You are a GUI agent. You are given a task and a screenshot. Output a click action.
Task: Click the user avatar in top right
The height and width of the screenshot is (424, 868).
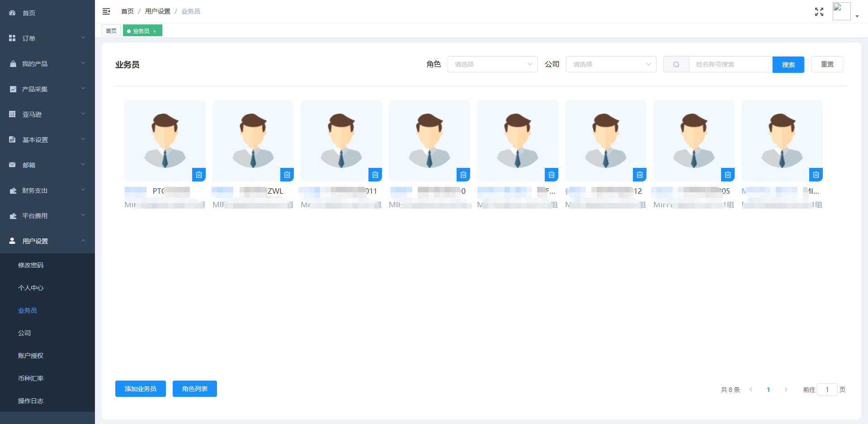(841, 11)
